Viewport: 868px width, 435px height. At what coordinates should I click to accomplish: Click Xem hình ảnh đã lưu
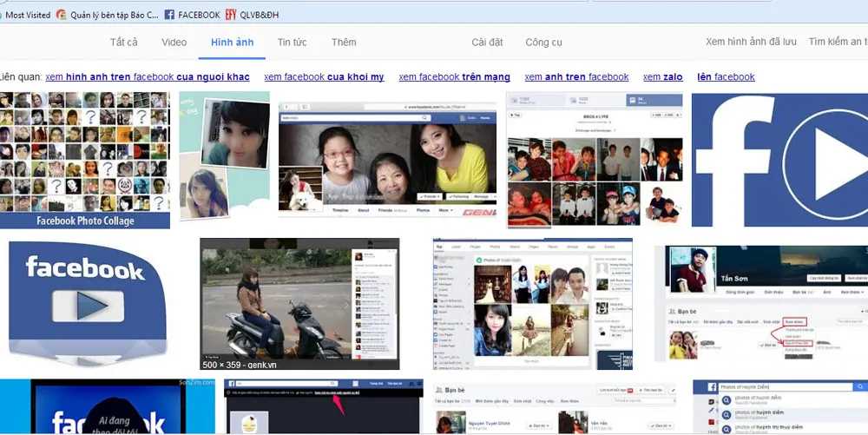[751, 42]
